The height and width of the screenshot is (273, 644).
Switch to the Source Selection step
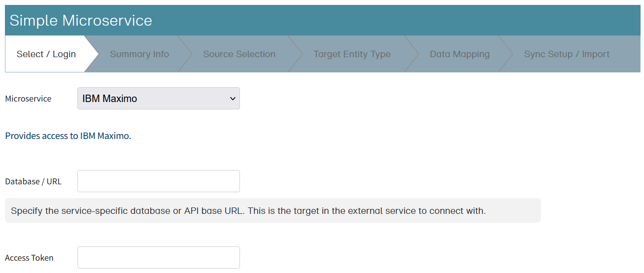[x=239, y=54]
